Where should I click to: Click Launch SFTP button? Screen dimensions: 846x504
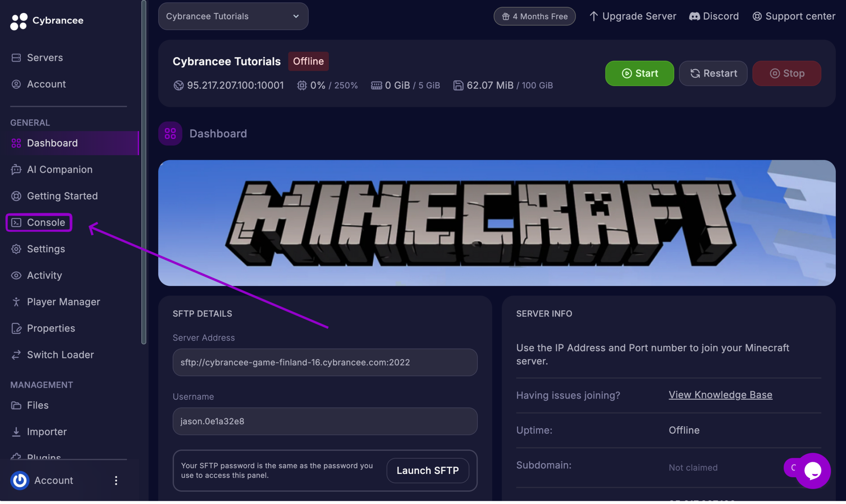click(428, 471)
